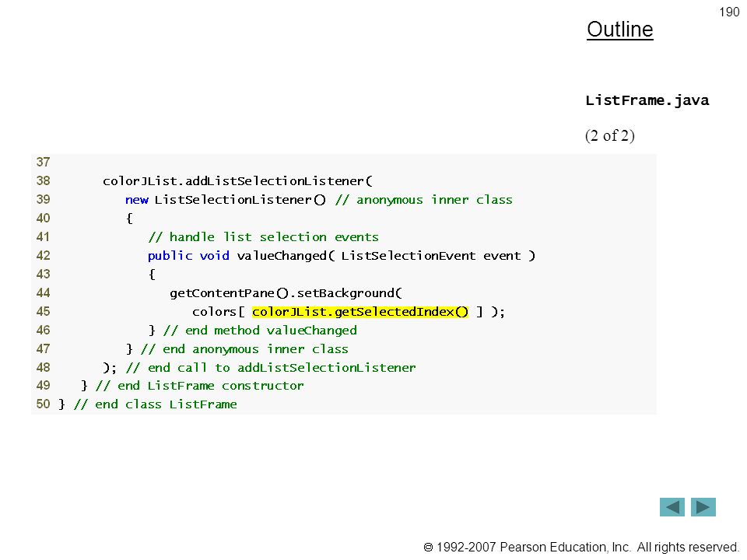Click the handle list selection events comment

coord(264,237)
